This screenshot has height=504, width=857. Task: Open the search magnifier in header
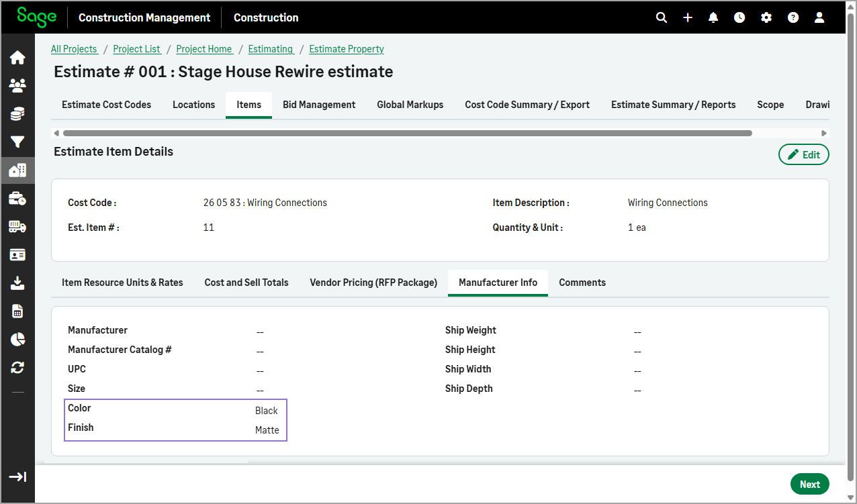[662, 17]
